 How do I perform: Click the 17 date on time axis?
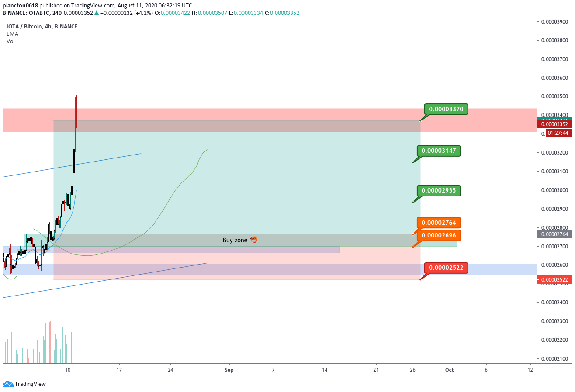tap(119, 370)
